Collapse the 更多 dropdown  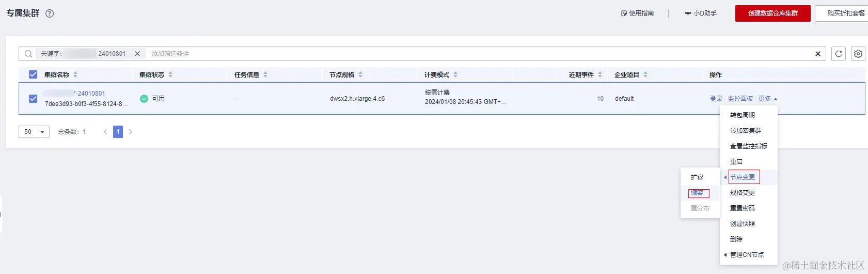768,99
